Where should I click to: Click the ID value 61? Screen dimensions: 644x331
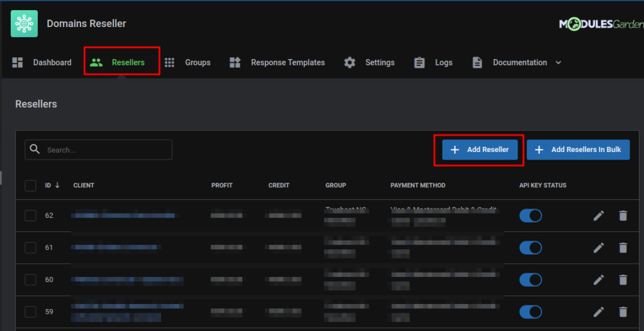point(49,247)
